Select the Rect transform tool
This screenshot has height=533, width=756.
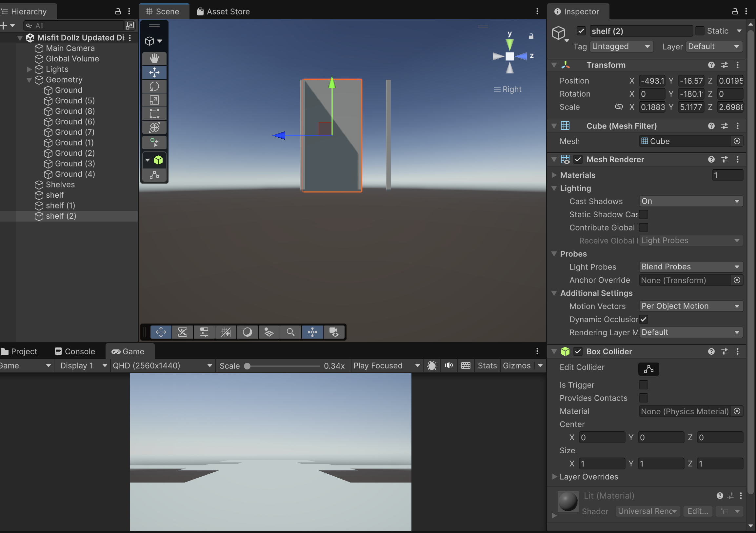(x=154, y=114)
